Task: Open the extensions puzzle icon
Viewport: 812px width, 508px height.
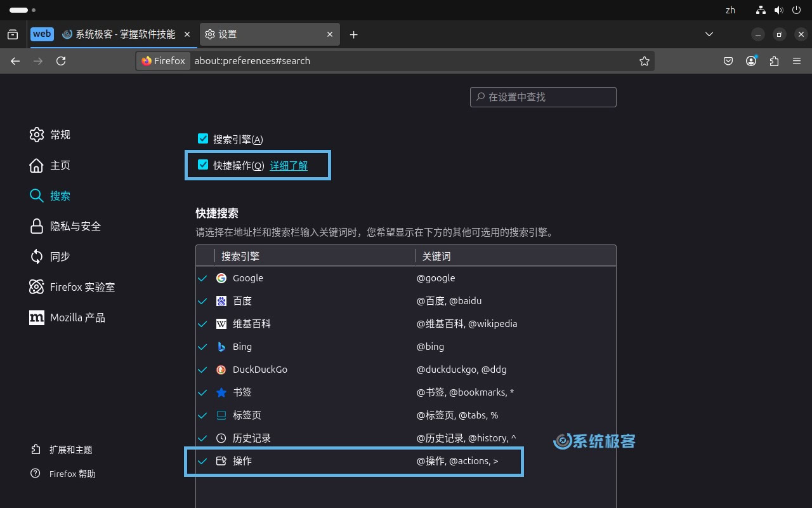Action: coord(774,61)
